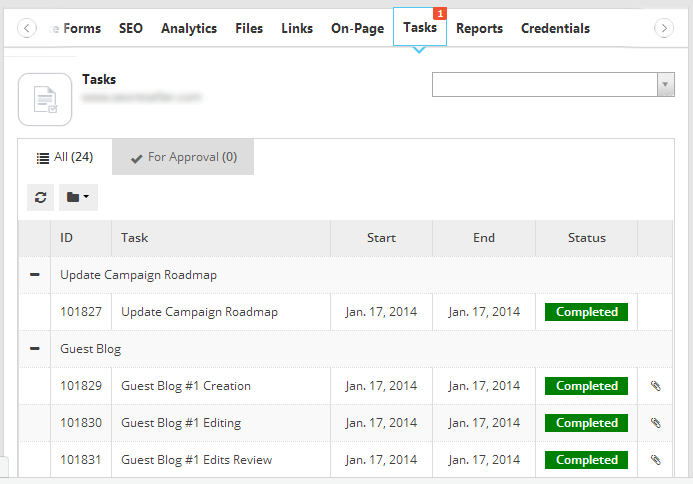The width and height of the screenshot is (693, 484).
Task: Click the red notification badge on Tasks
Action: 440,14
